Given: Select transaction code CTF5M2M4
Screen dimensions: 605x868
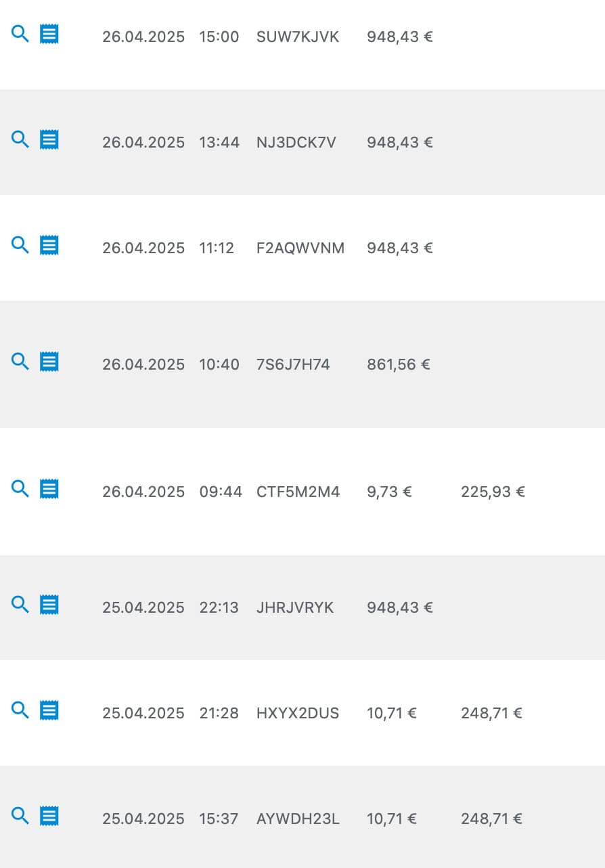Looking at the screenshot, I should click(298, 492).
